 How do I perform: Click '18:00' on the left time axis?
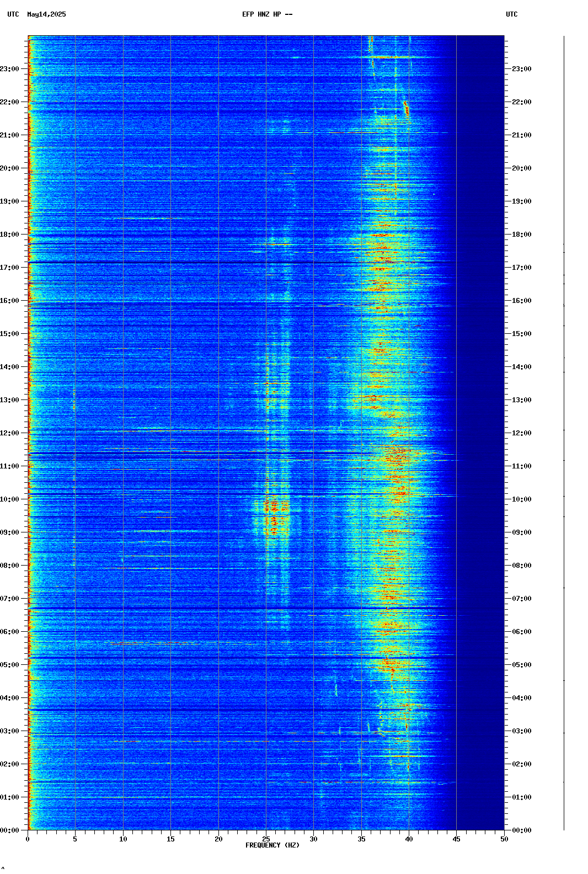(x=9, y=235)
